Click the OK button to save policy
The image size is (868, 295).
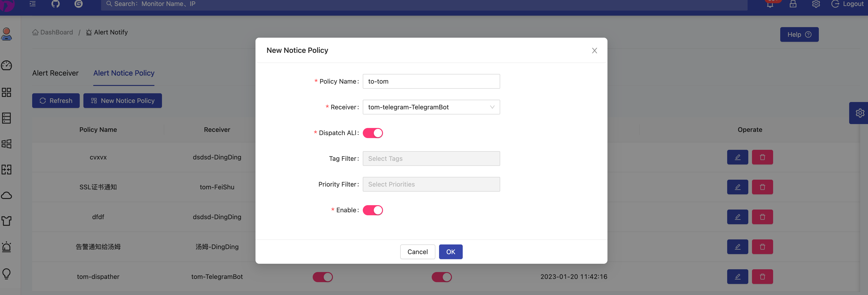[x=450, y=251]
